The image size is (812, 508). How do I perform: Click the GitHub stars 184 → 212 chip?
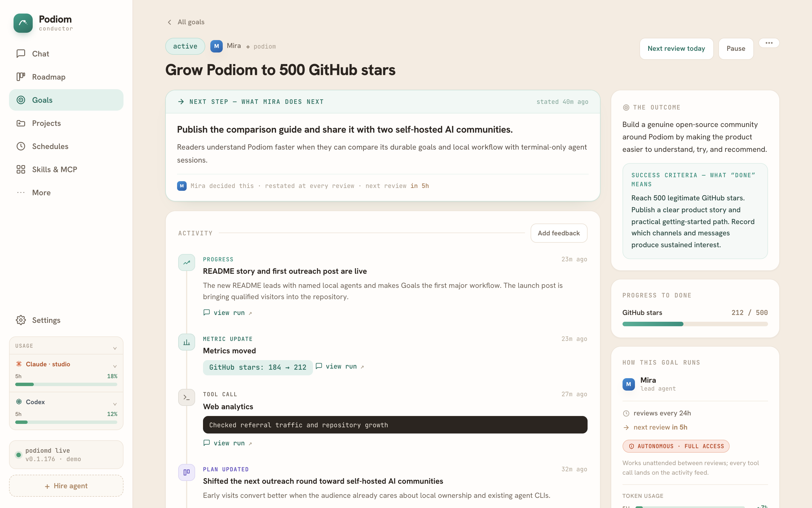[x=258, y=367]
